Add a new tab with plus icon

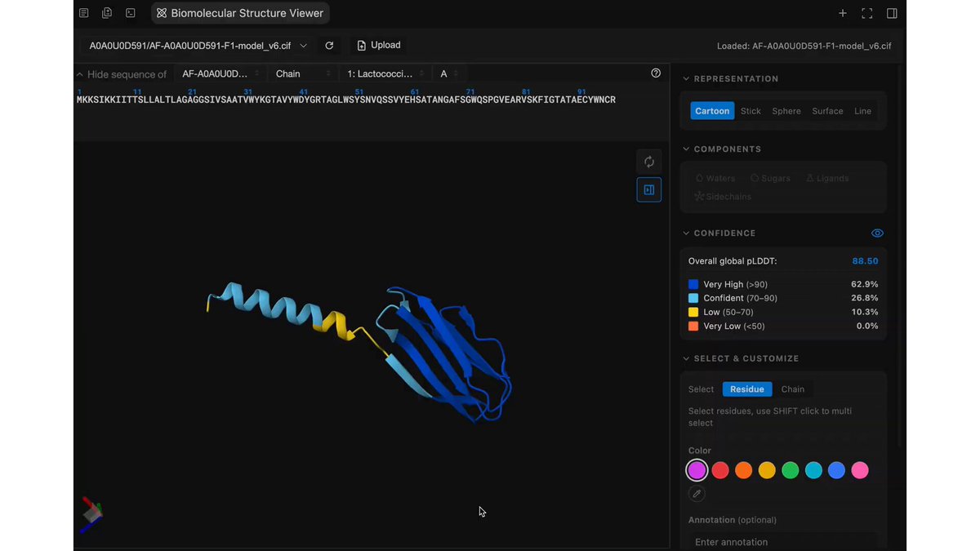[843, 13]
